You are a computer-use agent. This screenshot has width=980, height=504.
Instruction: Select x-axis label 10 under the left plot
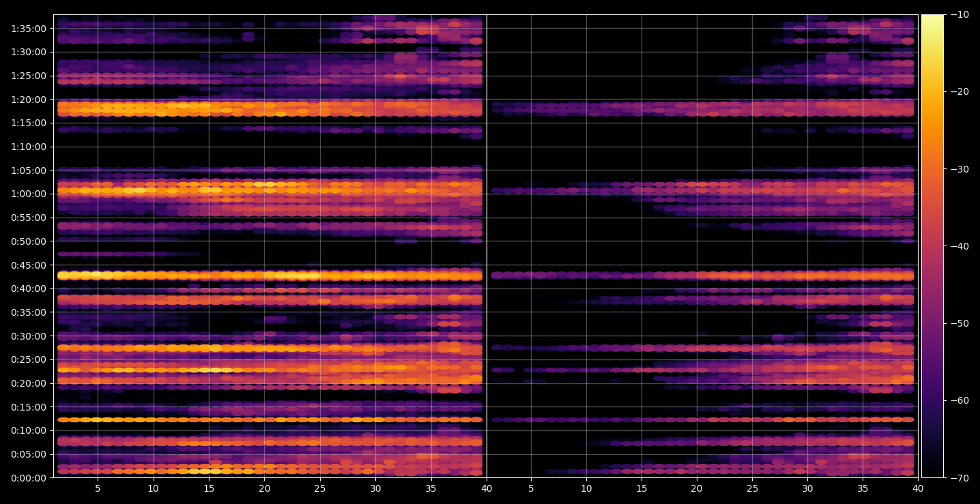pos(153,488)
